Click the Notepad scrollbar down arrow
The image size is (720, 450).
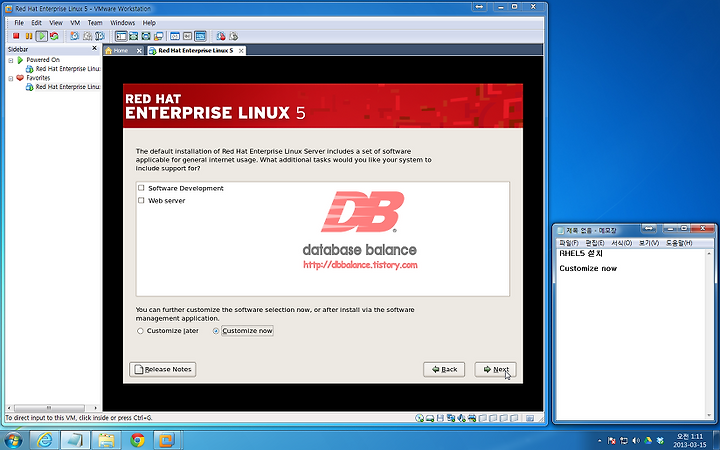point(709,416)
